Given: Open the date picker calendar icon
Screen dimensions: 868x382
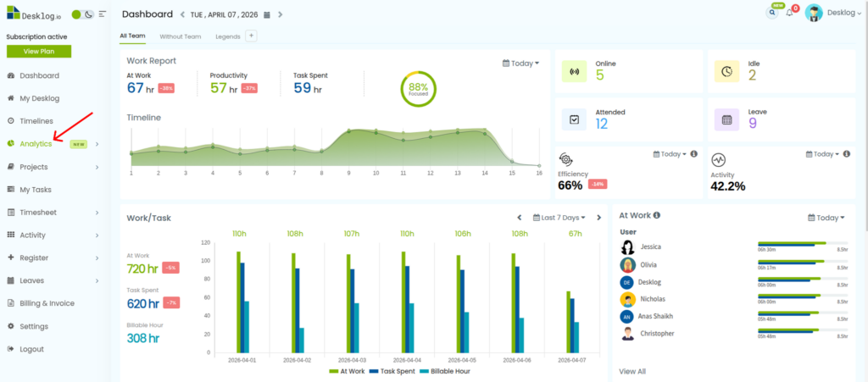Looking at the screenshot, I should [x=268, y=14].
